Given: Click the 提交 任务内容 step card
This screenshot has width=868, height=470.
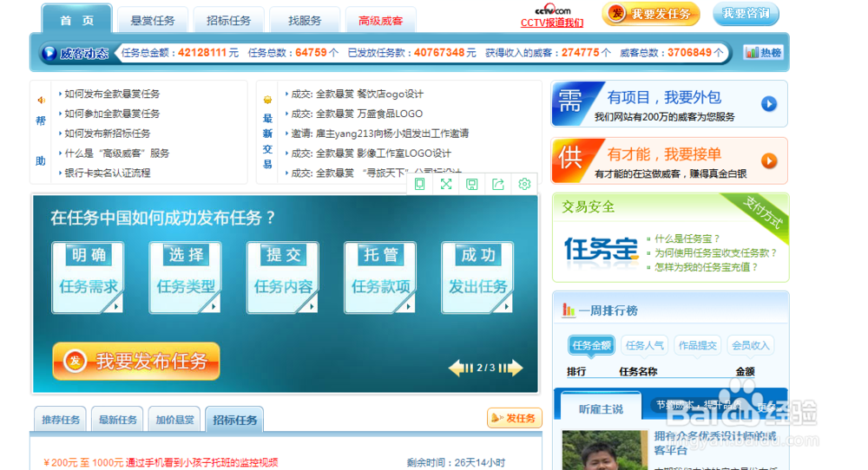Looking at the screenshot, I should point(283,277).
